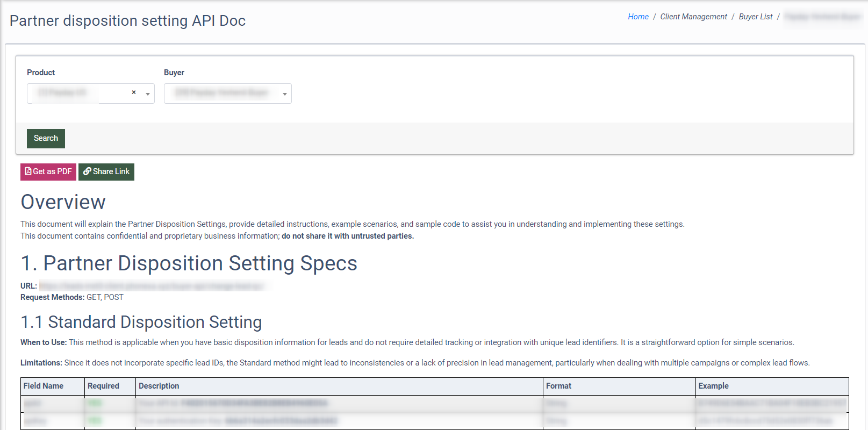The width and height of the screenshot is (868, 430).
Task: Click the Format column header
Action: (x=558, y=386)
